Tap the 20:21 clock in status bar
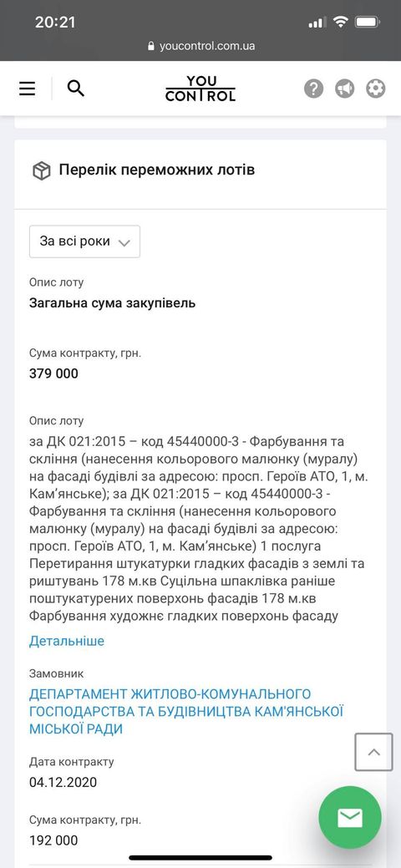 (x=55, y=23)
